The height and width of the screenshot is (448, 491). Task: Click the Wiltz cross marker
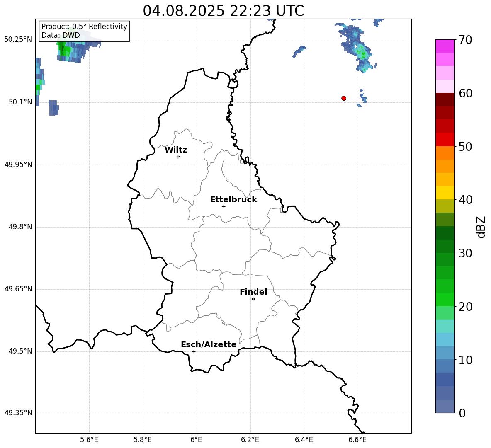point(178,157)
